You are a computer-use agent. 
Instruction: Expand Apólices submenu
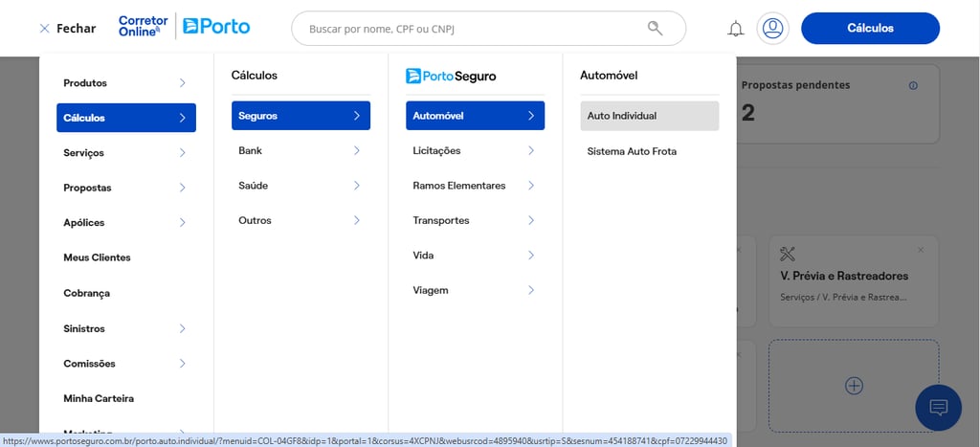click(x=125, y=223)
